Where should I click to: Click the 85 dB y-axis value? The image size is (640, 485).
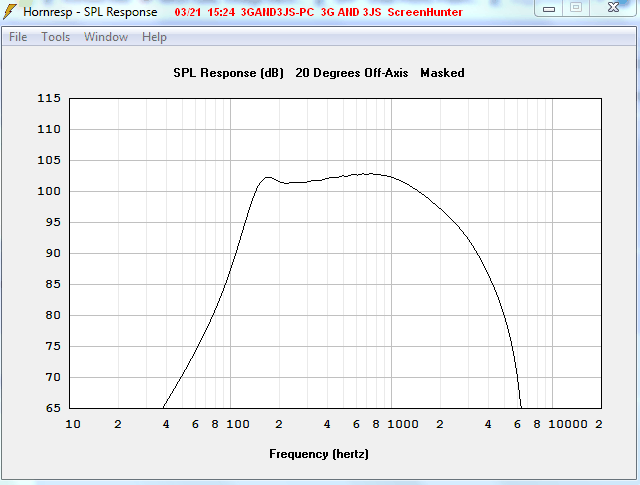[x=53, y=284]
